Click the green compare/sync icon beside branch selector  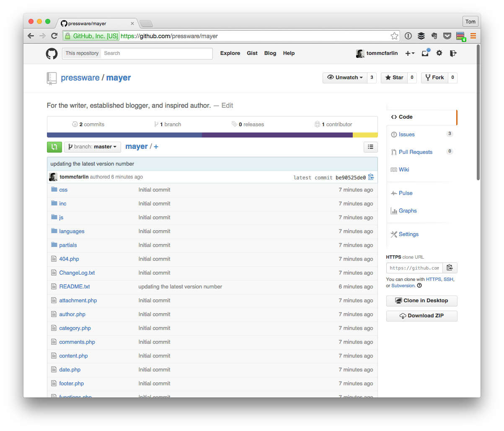coord(54,147)
